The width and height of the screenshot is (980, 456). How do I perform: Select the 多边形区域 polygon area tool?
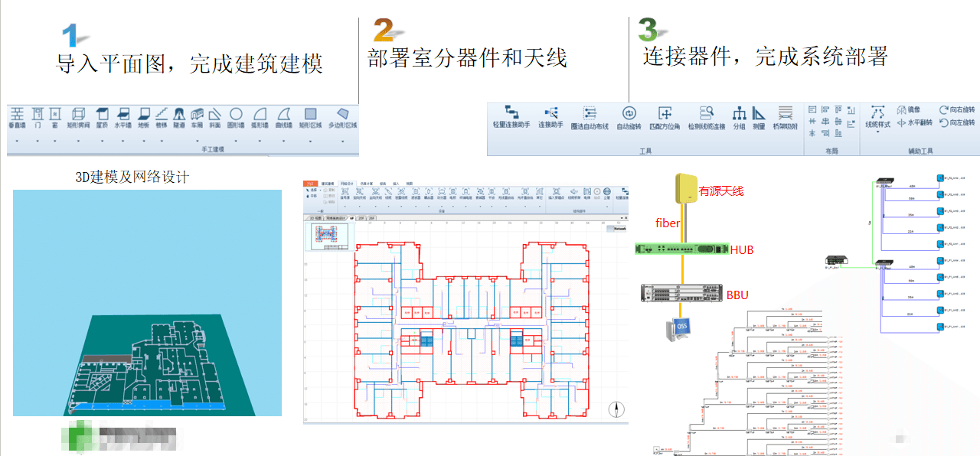342,119
